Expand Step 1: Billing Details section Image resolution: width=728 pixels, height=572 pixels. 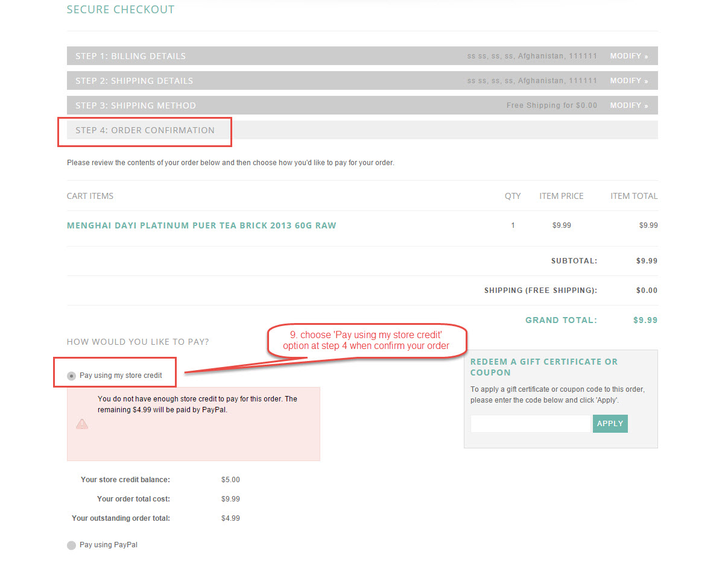(x=130, y=56)
